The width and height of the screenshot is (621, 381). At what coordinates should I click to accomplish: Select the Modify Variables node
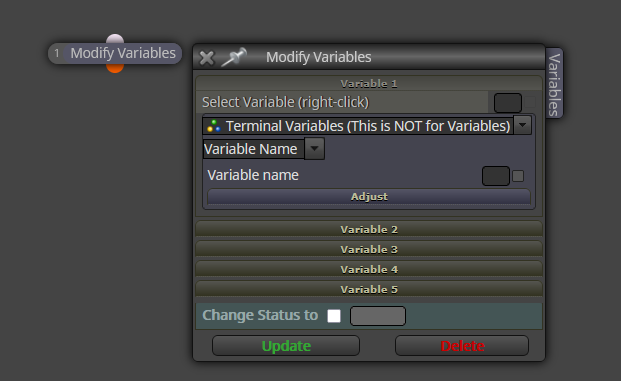[115, 53]
